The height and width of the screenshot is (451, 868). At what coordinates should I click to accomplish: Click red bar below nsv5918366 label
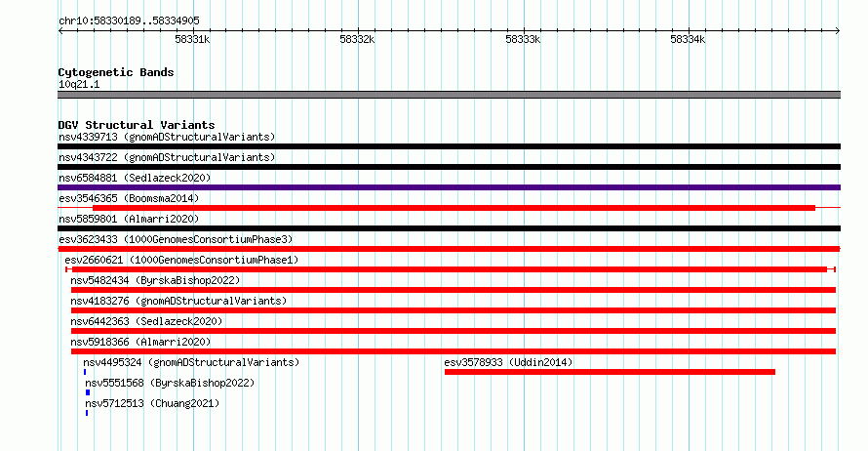coord(454,351)
